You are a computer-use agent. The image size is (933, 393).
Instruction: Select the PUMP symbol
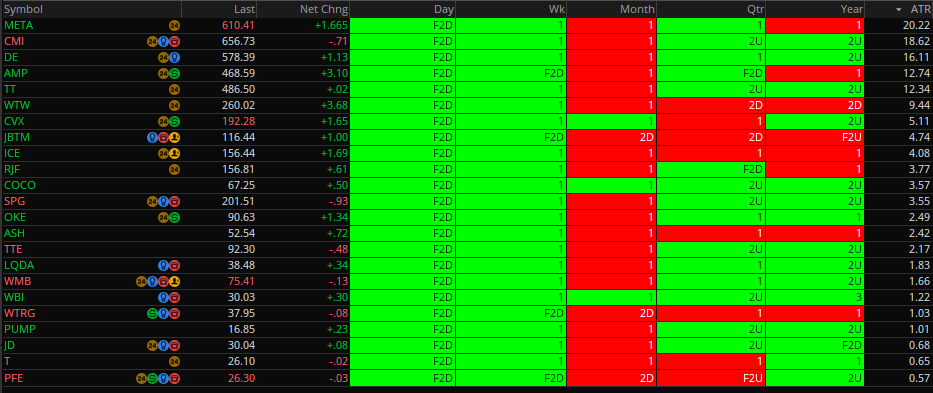coord(20,329)
